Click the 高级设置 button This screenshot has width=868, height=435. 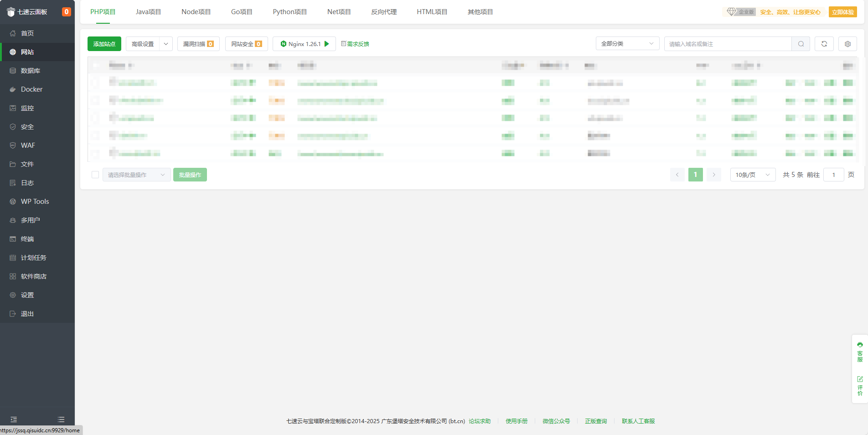[x=143, y=44]
